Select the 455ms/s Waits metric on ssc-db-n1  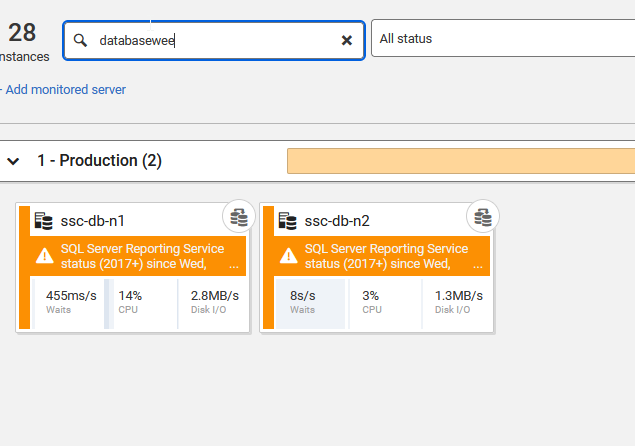coord(71,302)
